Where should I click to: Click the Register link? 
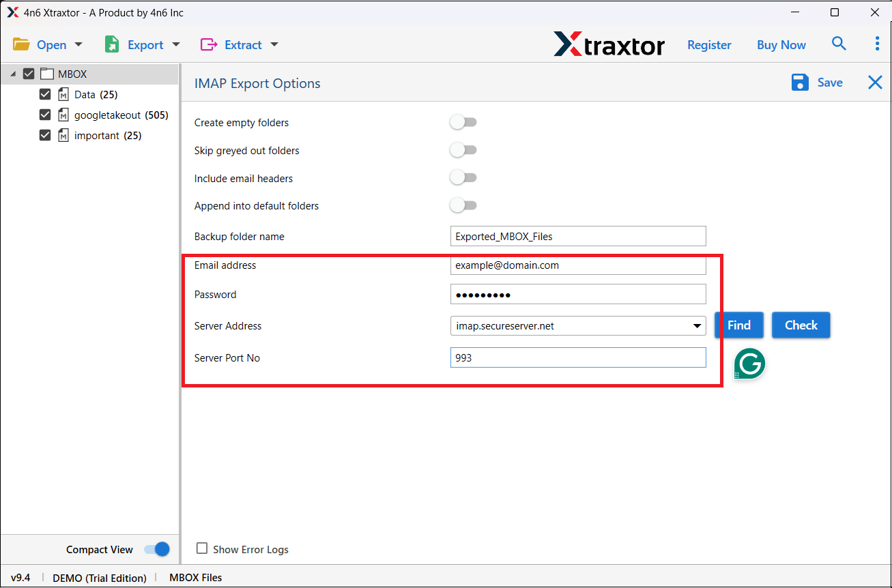(709, 44)
